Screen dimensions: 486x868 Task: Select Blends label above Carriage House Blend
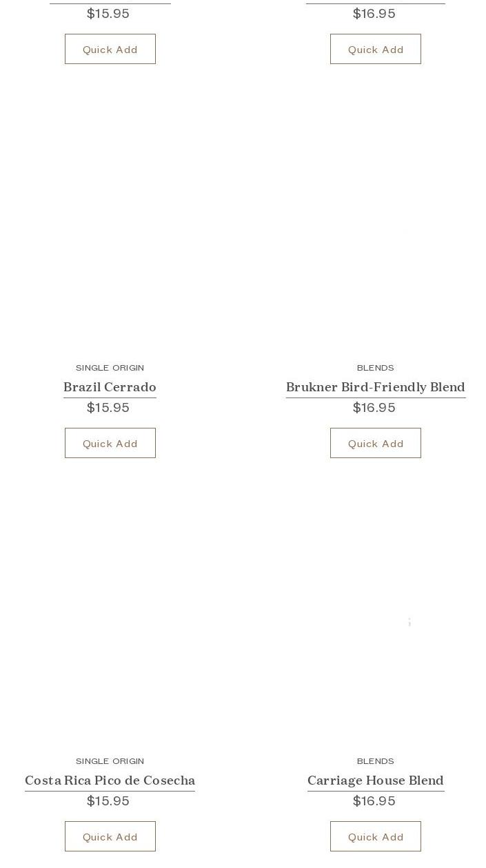tap(376, 761)
